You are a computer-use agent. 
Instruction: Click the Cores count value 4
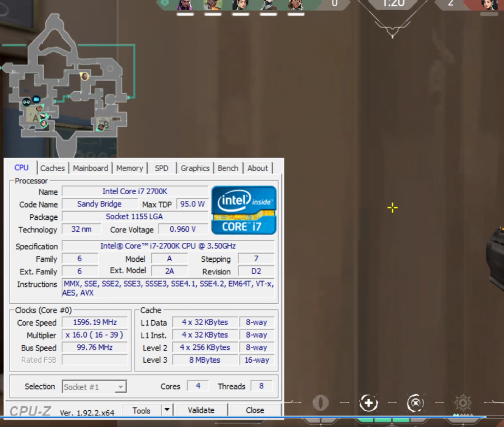click(198, 386)
